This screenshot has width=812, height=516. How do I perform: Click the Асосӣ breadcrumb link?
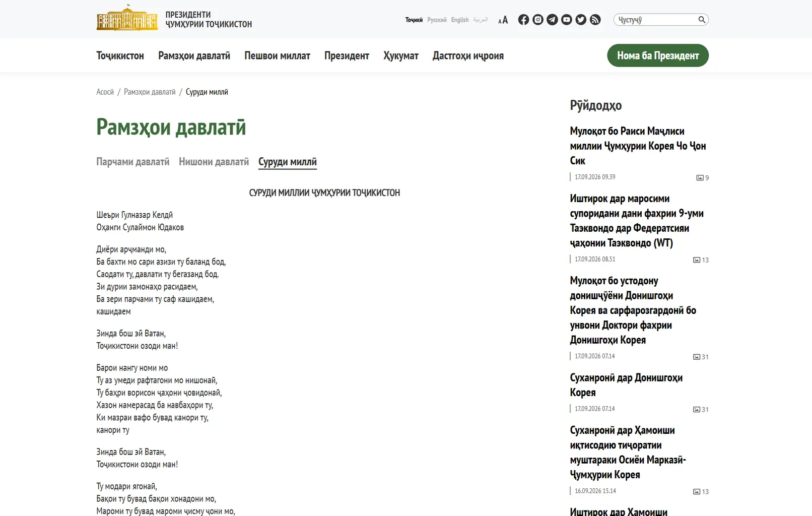(105, 92)
